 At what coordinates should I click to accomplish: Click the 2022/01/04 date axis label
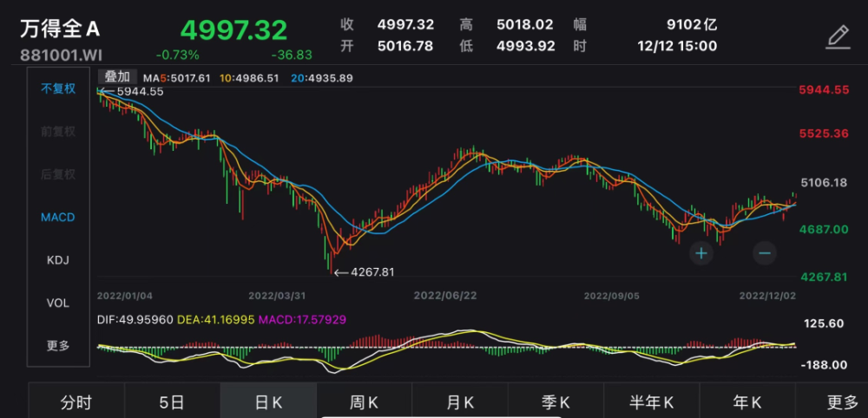(x=124, y=296)
